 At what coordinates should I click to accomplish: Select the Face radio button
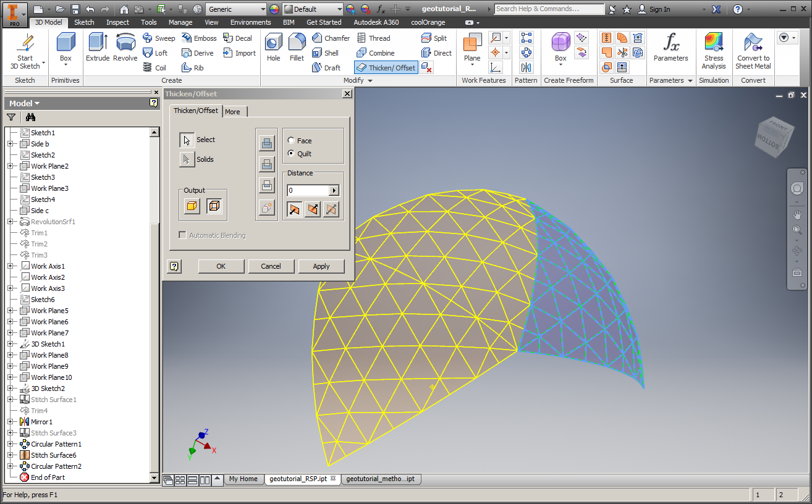(291, 141)
